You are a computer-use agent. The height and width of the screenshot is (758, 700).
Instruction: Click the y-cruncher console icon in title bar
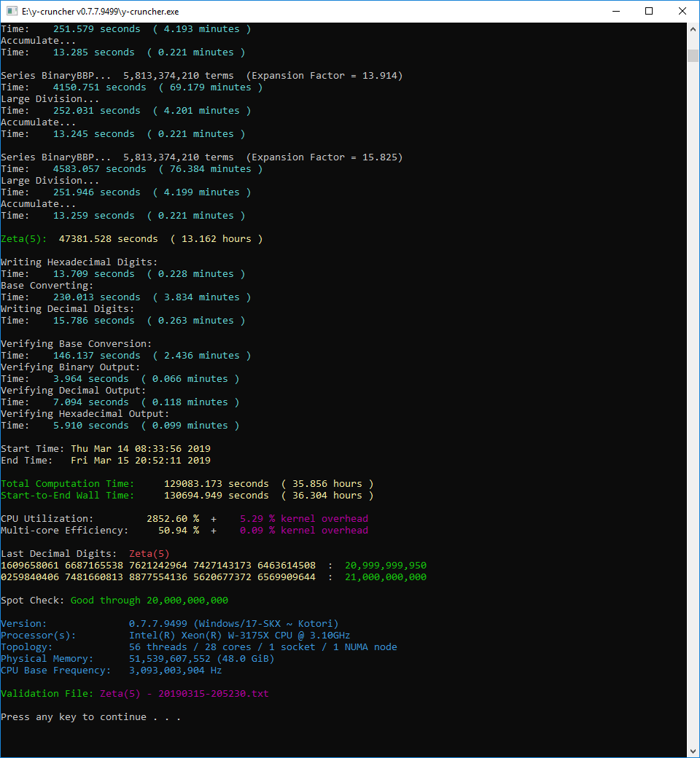(x=12, y=11)
